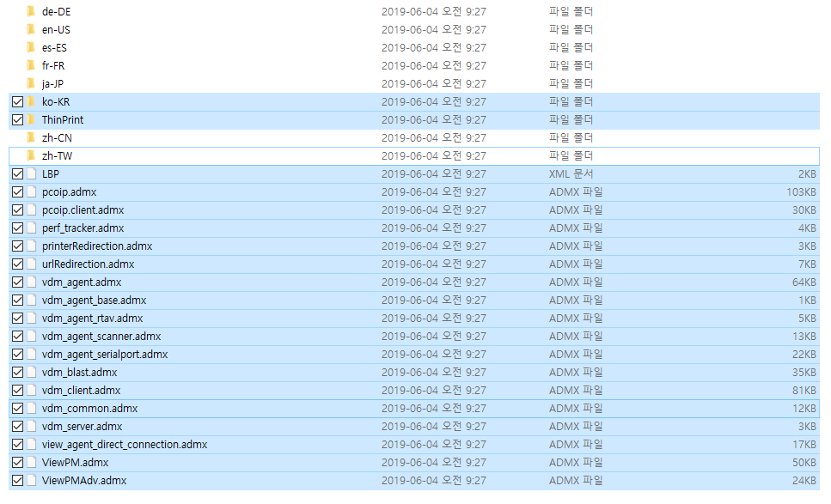Select the zh-TW folder name
The width and height of the screenshot is (831, 504).
tap(58, 155)
